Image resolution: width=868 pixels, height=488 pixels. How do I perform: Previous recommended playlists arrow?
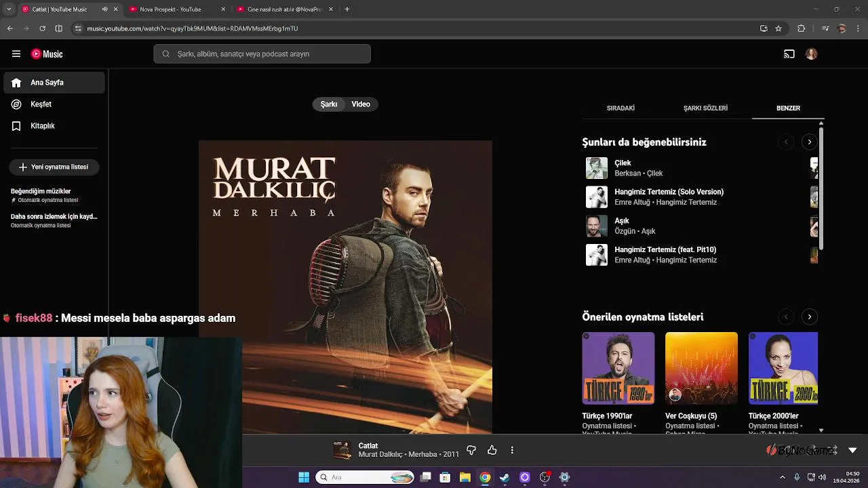786,317
